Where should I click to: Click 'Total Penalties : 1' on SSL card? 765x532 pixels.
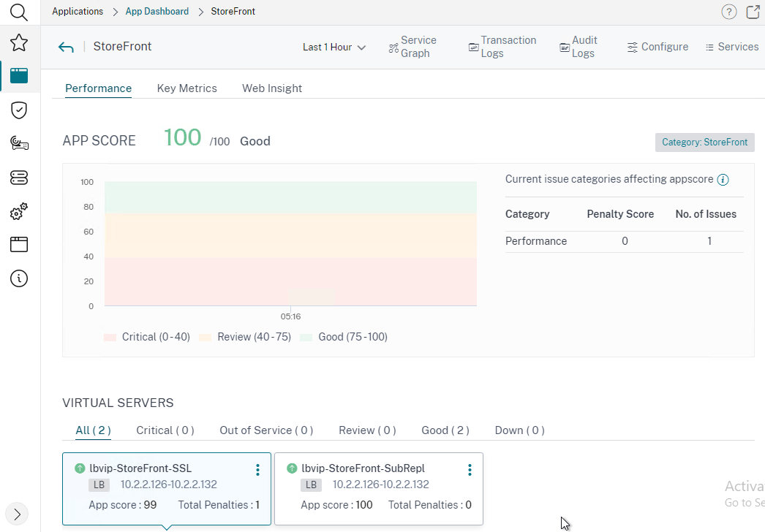219,505
